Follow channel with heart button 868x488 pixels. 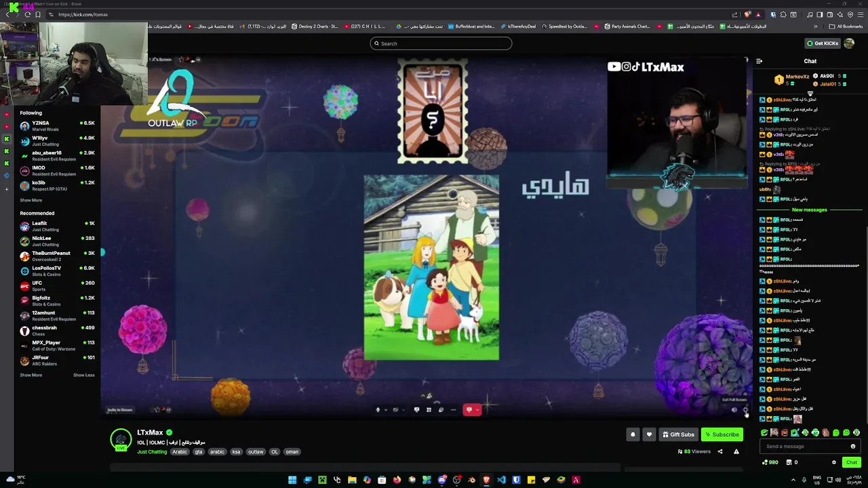coord(649,434)
